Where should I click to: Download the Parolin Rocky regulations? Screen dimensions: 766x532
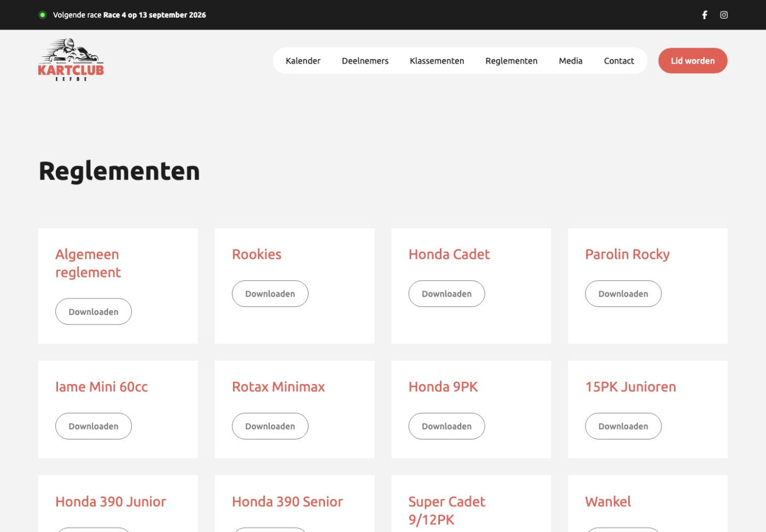pos(623,293)
